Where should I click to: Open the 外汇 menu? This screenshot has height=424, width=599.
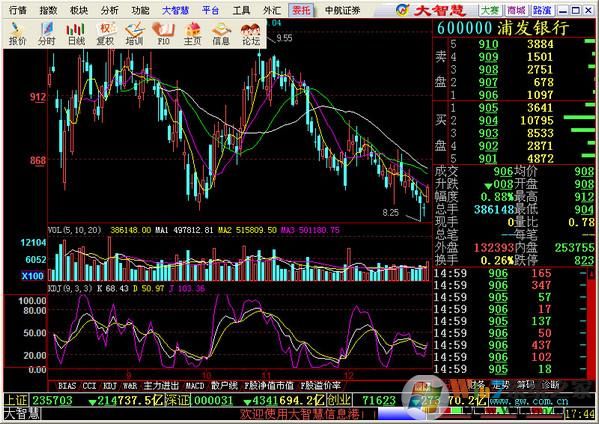(x=272, y=10)
